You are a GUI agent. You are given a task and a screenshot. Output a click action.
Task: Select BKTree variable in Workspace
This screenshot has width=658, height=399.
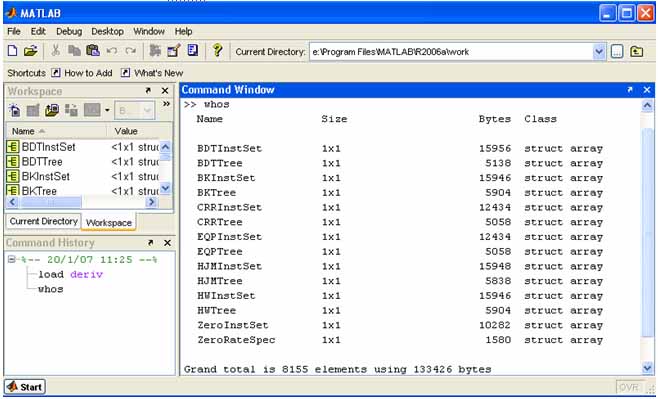pos(39,191)
